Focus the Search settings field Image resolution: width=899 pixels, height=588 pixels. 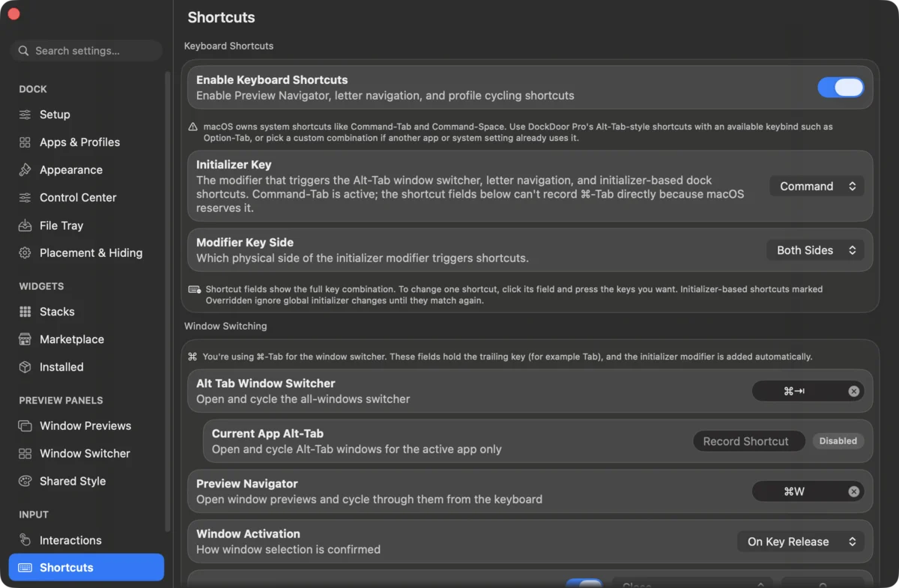coord(86,51)
